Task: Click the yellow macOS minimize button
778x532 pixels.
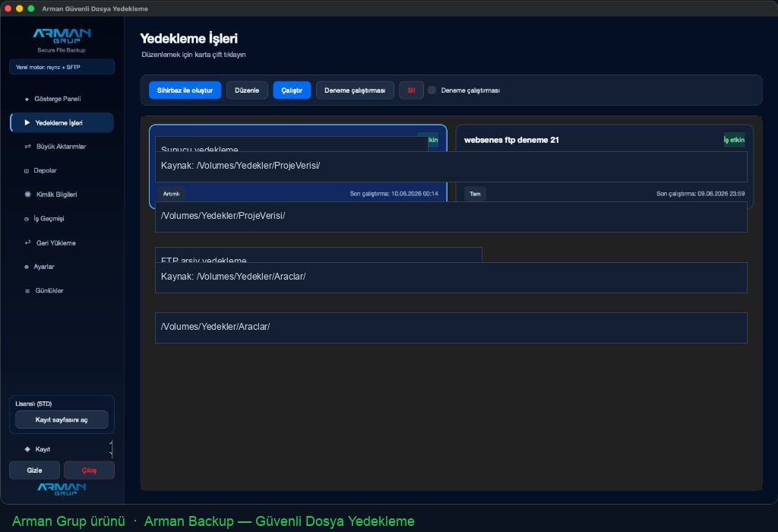Action: [19, 8]
